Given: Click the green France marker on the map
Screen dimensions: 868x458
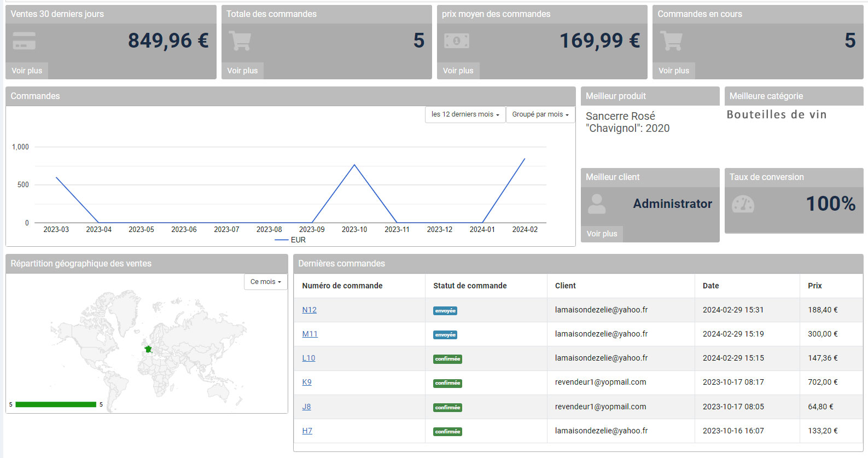Looking at the screenshot, I should (148, 349).
